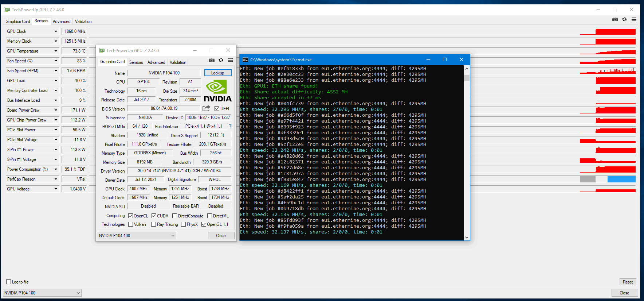Open Board Power Draw dropdown arrow
644x301 pixels.
tap(56, 110)
